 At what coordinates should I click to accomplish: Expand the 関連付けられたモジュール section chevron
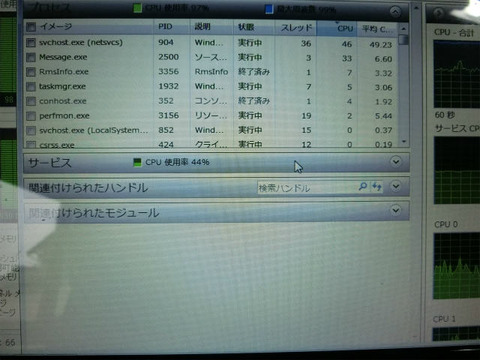coord(396,210)
